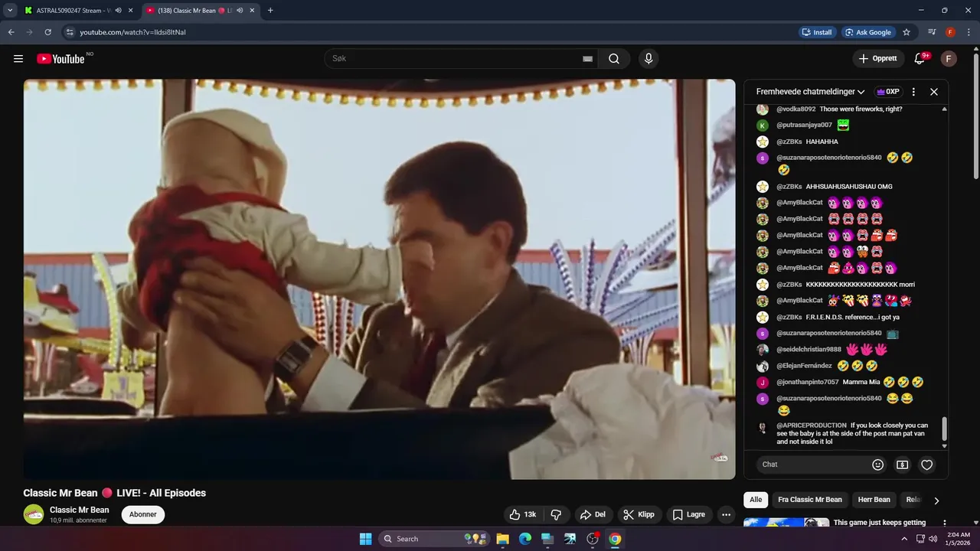View site information icon in address bar
This screenshot has width=980, height=551.
coord(69,32)
